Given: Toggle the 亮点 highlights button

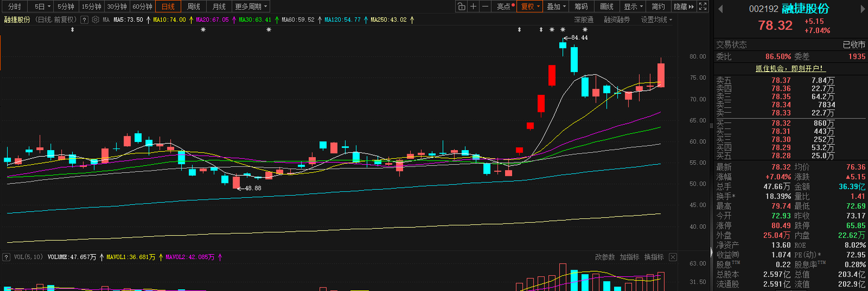Looking at the screenshot, I should tap(504, 7).
